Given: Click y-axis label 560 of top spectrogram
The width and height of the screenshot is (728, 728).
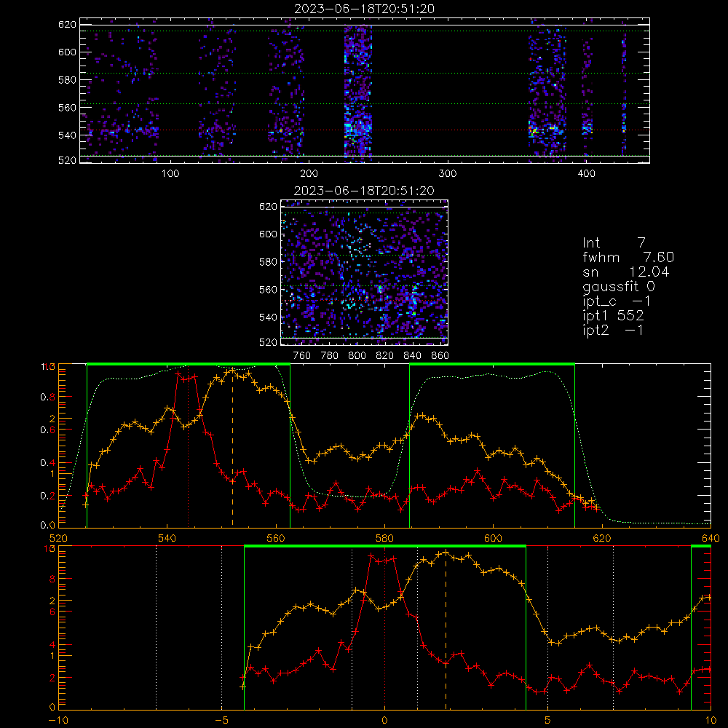Looking at the screenshot, I should click(x=67, y=107).
